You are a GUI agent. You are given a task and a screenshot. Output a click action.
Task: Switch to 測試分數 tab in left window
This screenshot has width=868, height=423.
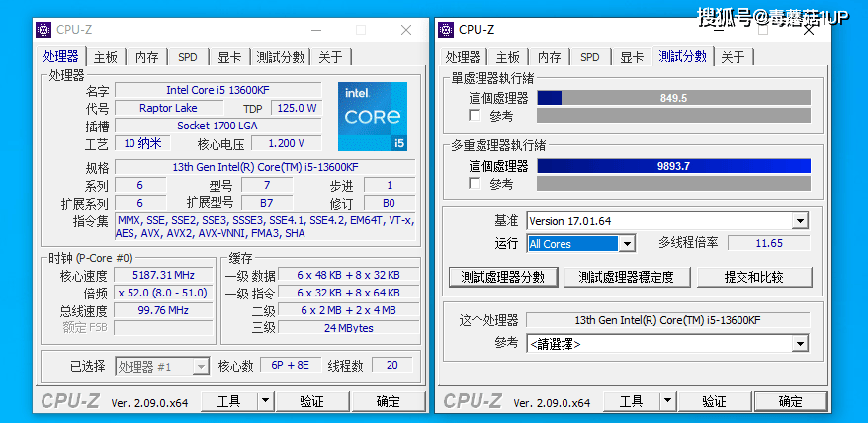pyautogui.click(x=280, y=57)
